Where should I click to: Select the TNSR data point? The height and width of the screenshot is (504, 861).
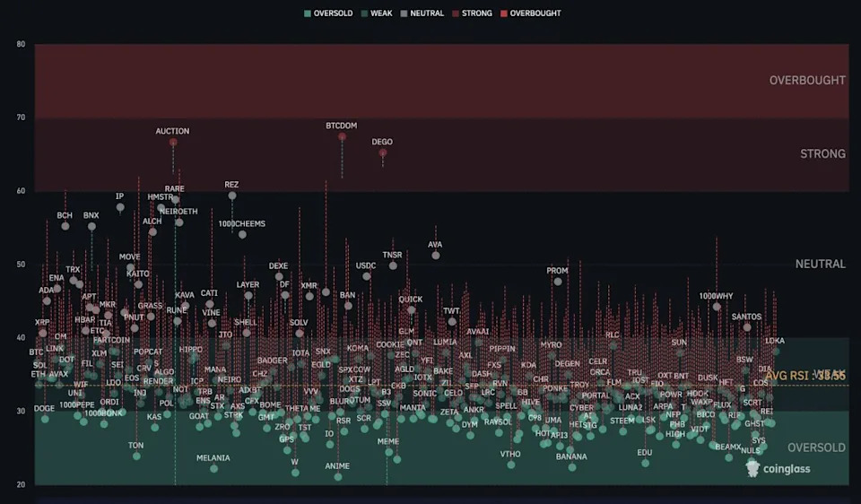(x=393, y=265)
